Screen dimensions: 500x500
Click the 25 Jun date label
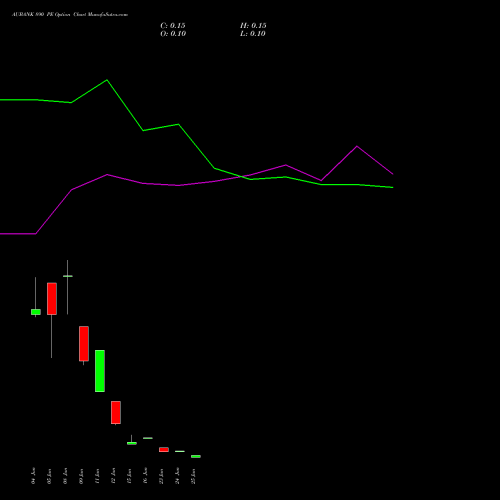point(193,476)
